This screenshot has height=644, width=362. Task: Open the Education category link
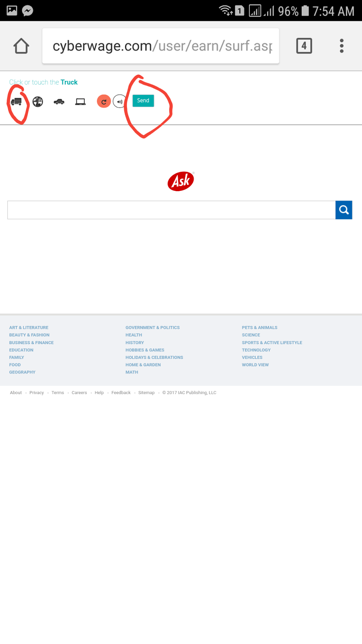click(x=21, y=350)
